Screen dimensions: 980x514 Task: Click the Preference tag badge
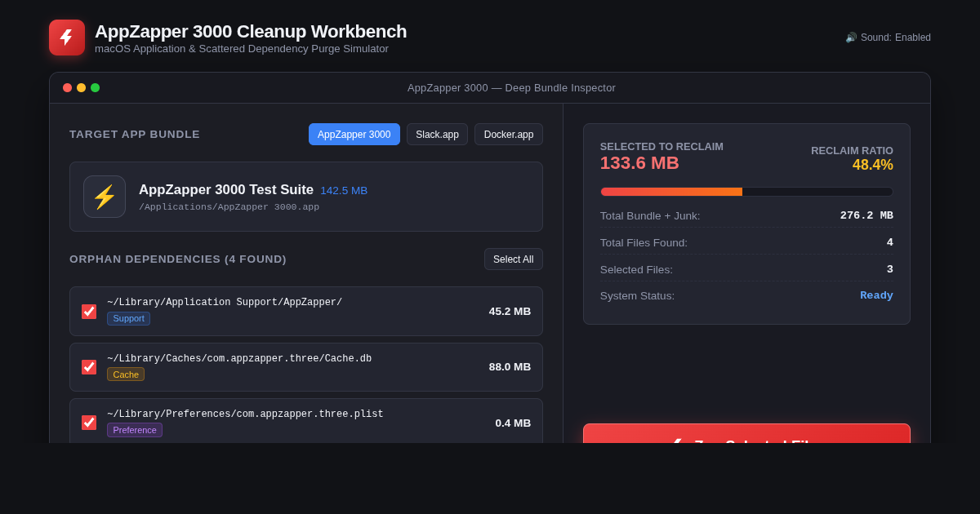pyautogui.click(x=135, y=430)
